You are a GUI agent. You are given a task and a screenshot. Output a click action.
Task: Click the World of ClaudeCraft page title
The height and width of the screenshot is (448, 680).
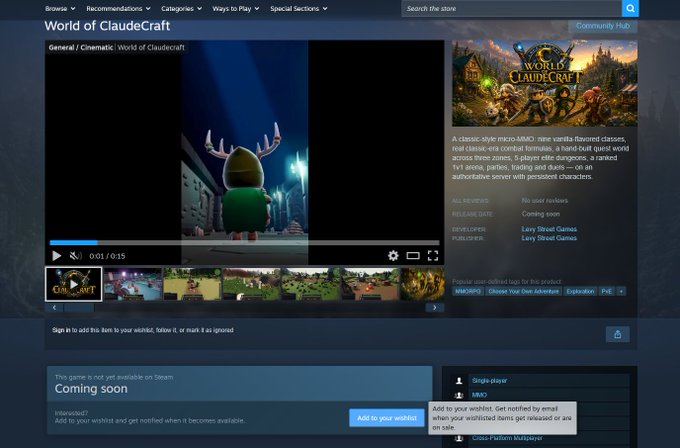[x=107, y=26]
